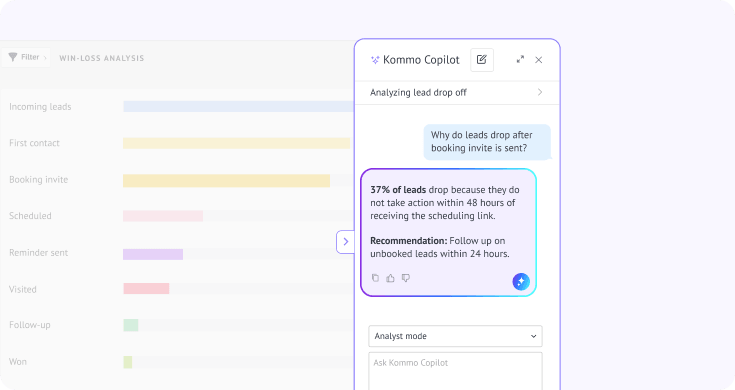Image resolution: width=735 pixels, height=390 pixels.
Task: Click the Follow-up stage label
Action: pos(30,325)
